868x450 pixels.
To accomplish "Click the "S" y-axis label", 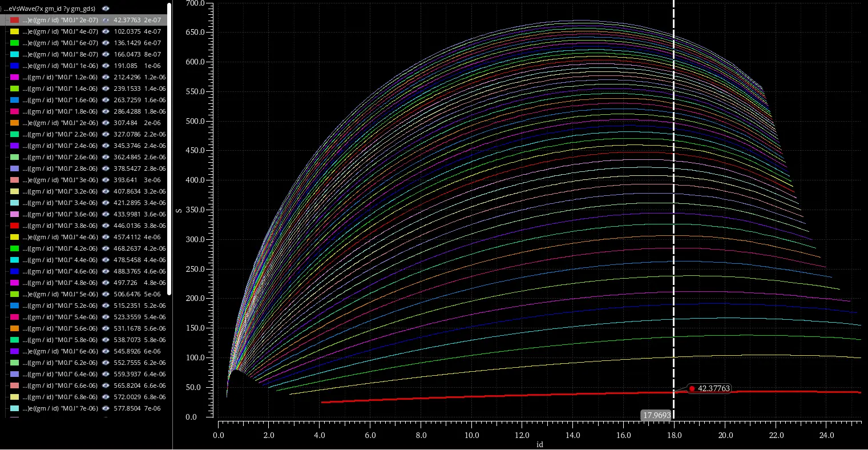I will coord(179,210).
